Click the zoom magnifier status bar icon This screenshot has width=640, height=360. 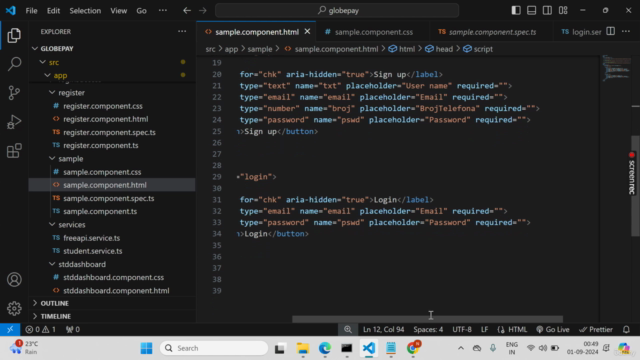pos(348,329)
